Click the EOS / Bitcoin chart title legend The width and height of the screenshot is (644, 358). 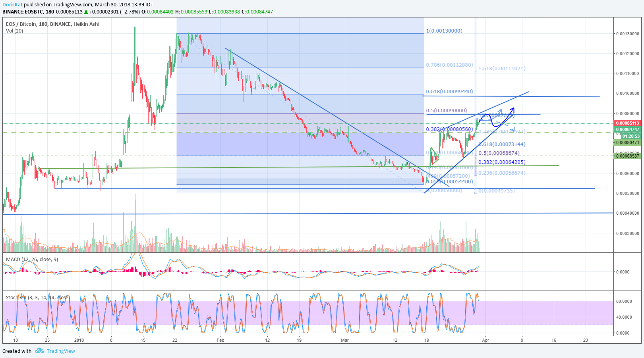pyautogui.click(x=53, y=24)
